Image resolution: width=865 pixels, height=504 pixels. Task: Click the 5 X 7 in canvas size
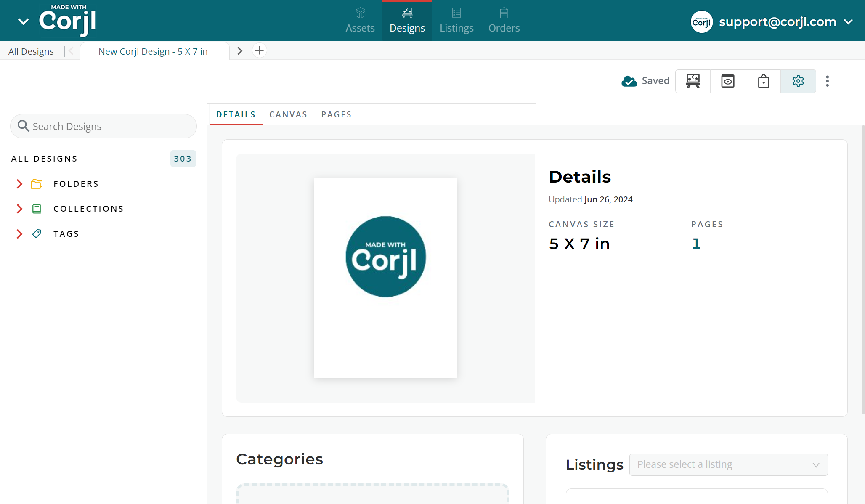pyautogui.click(x=579, y=244)
